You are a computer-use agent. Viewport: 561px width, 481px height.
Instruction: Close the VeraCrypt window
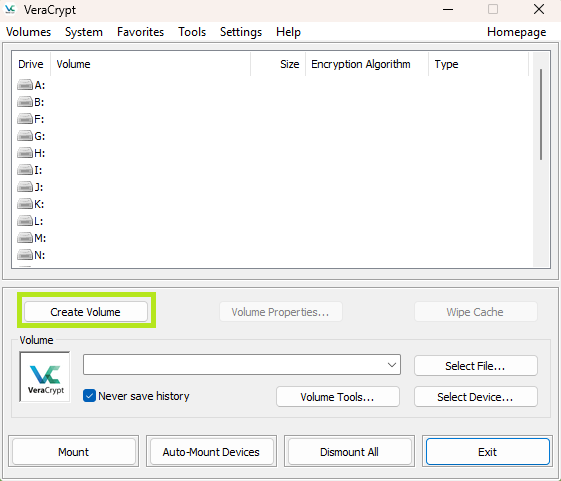539,9
